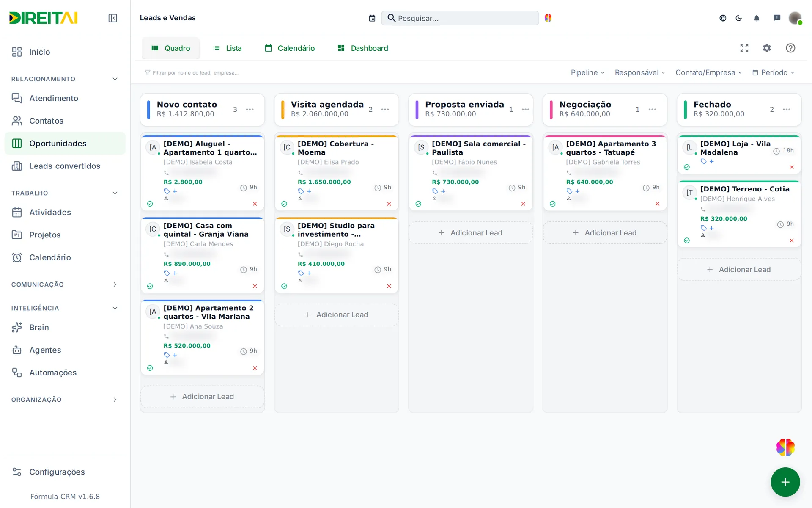The width and height of the screenshot is (812, 508).
Task: Open the help question mark icon
Action: coord(790,48)
